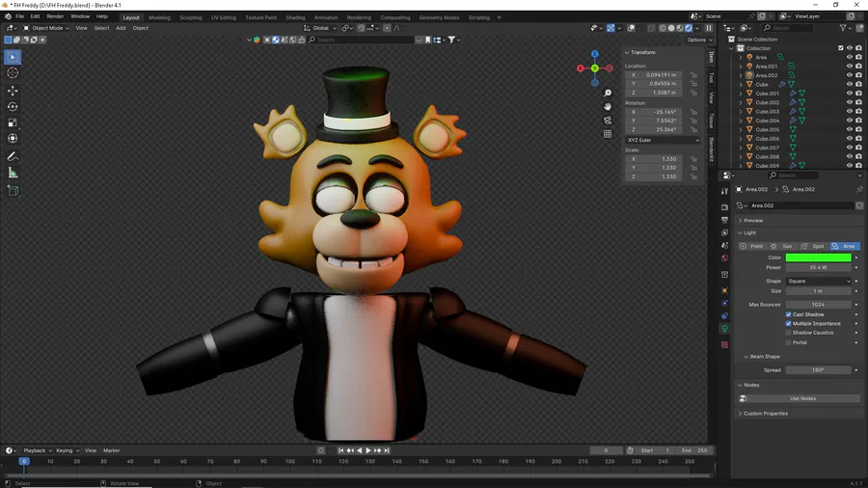Screen dimensions: 868x488
Task: Select the Transform tool
Action: pyautogui.click(x=13, y=138)
